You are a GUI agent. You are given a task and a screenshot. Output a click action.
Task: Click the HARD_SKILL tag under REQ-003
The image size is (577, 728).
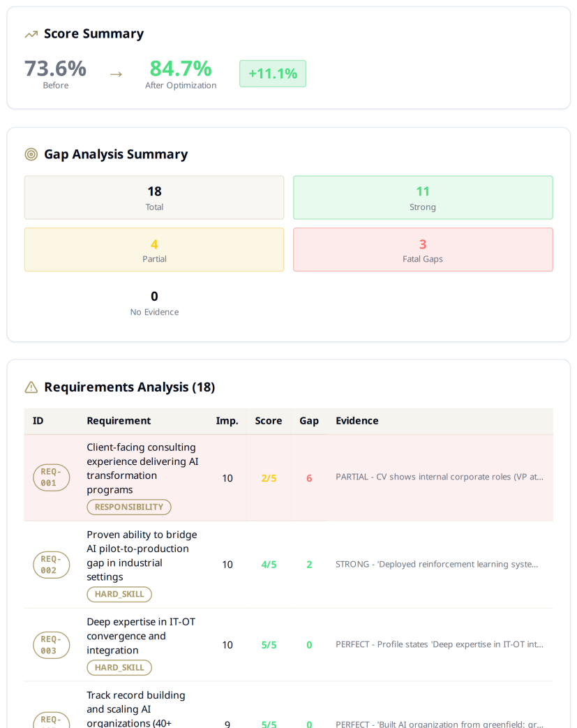click(x=119, y=667)
